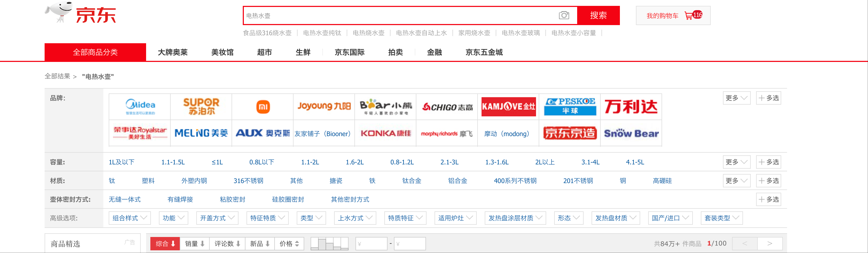Expand 更多 for 材质 row
868x253 pixels.
(737, 181)
